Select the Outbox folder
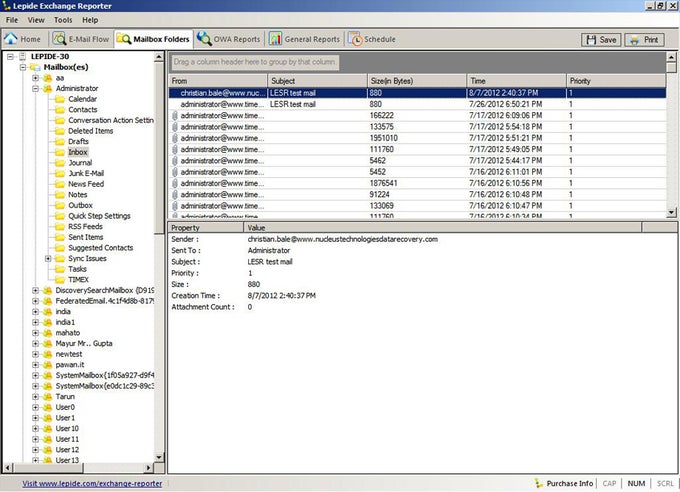The height and width of the screenshot is (492, 680). pos(80,205)
